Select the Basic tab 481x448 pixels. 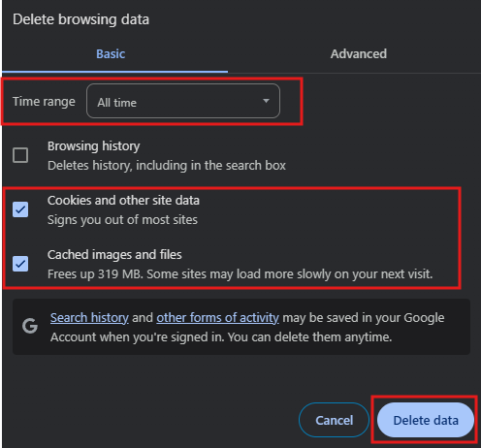coord(111,54)
